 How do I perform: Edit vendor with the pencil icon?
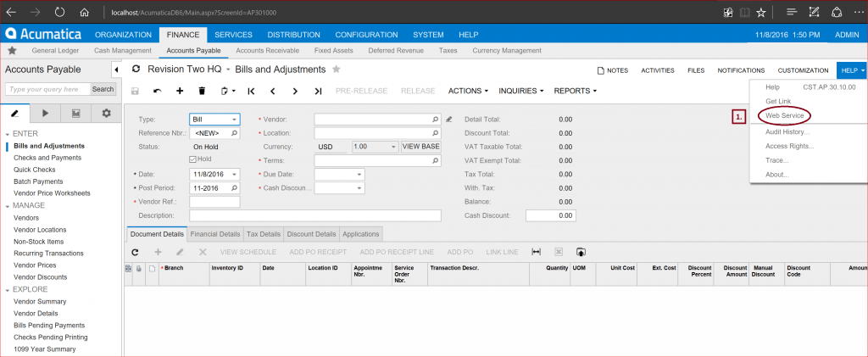click(x=449, y=119)
